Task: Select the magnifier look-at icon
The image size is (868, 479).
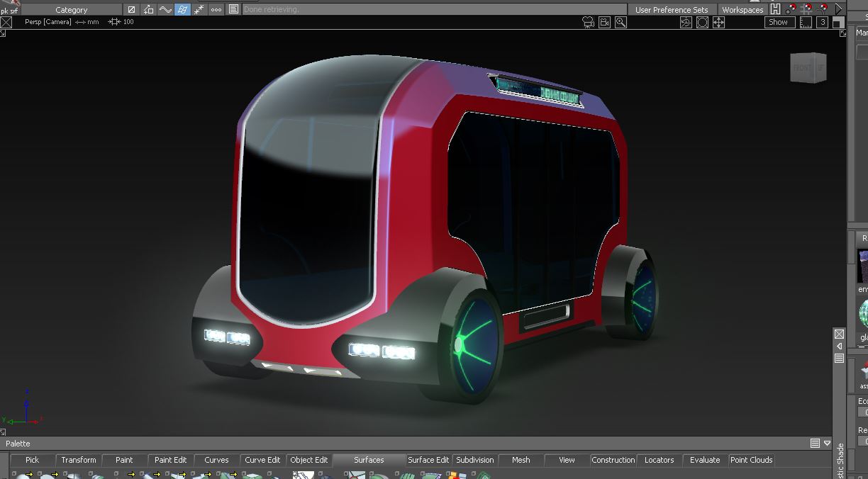Action: 621,22
